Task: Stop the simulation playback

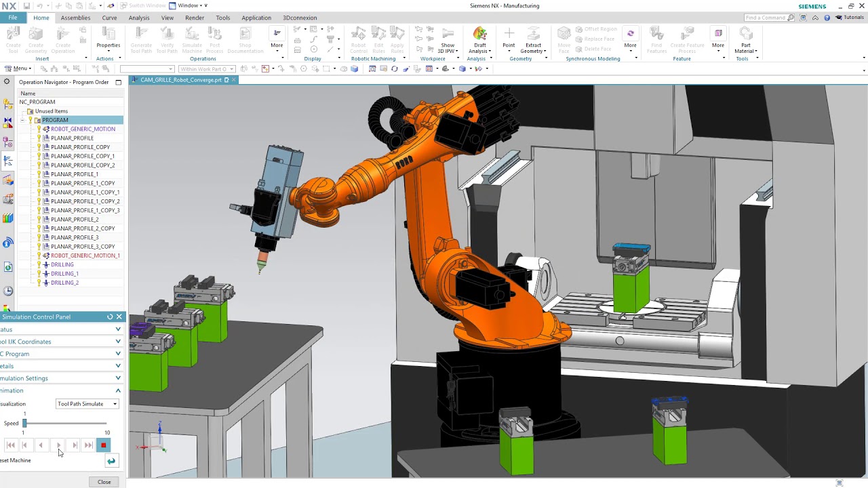Action: (x=103, y=445)
